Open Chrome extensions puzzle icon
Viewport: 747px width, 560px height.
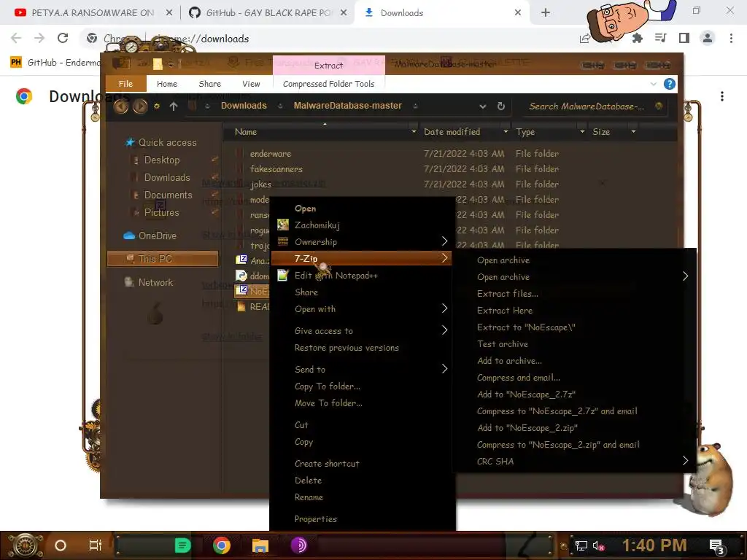coord(637,38)
